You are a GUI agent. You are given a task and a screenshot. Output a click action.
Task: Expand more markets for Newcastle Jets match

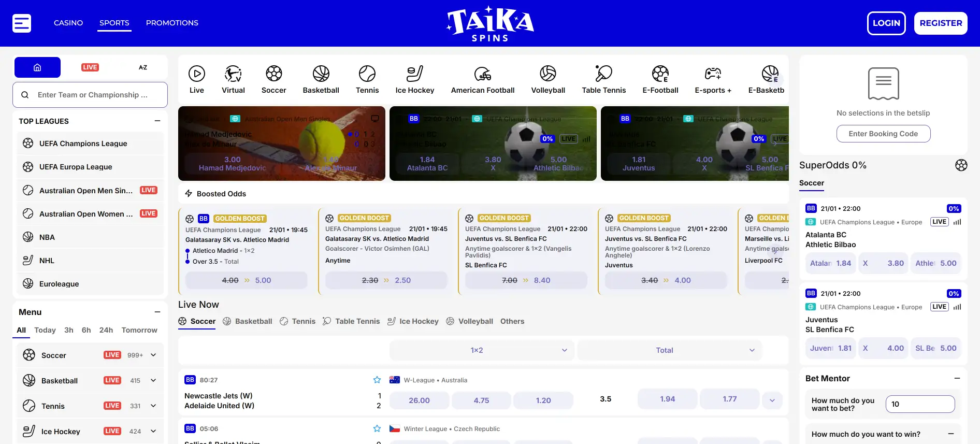pos(772,400)
